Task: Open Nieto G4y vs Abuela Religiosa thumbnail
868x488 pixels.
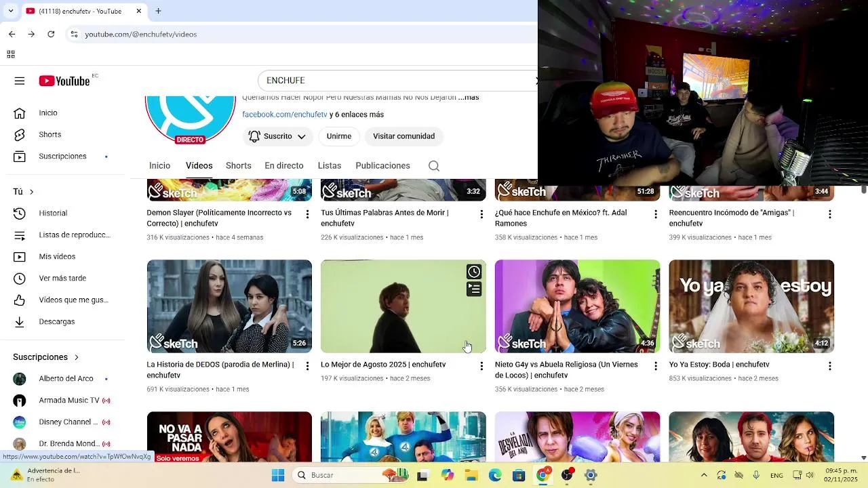Action: click(x=577, y=306)
